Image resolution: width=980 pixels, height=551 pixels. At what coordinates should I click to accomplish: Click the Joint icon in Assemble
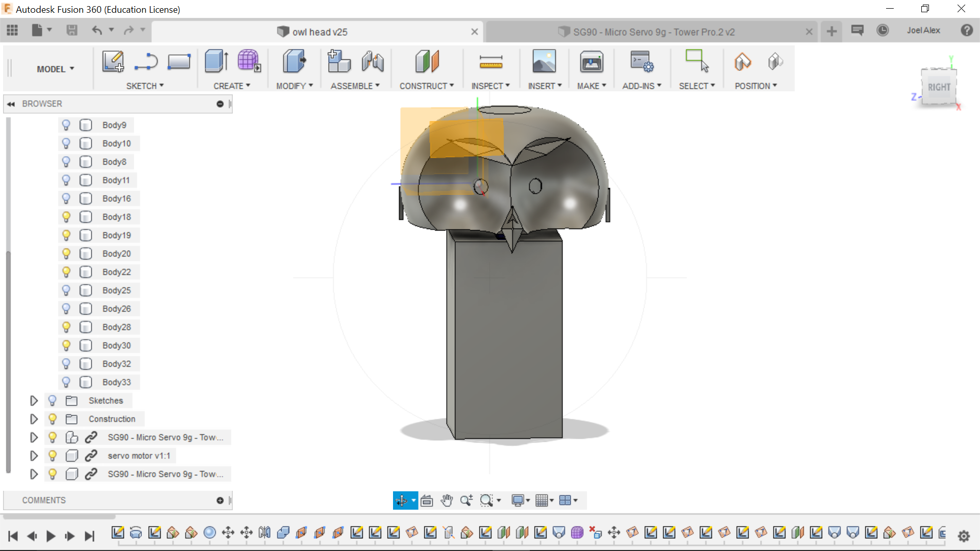pos(373,62)
